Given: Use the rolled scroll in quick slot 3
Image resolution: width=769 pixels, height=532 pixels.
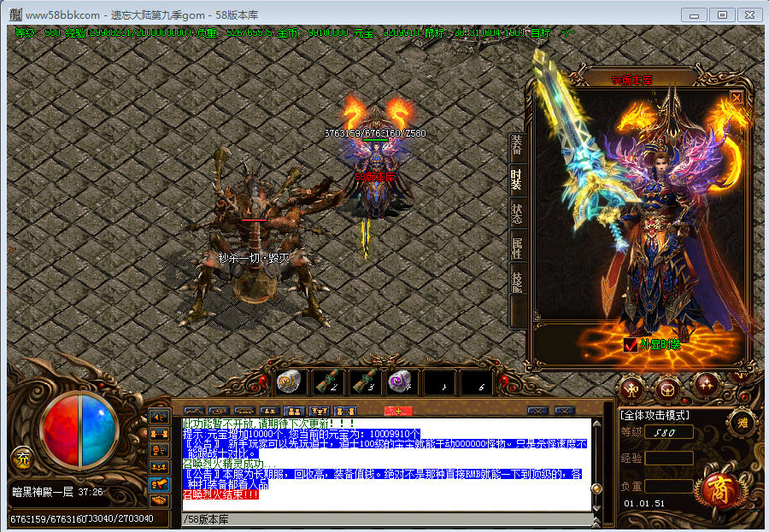Looking at the screenshot, I should [x=365, y=382].
